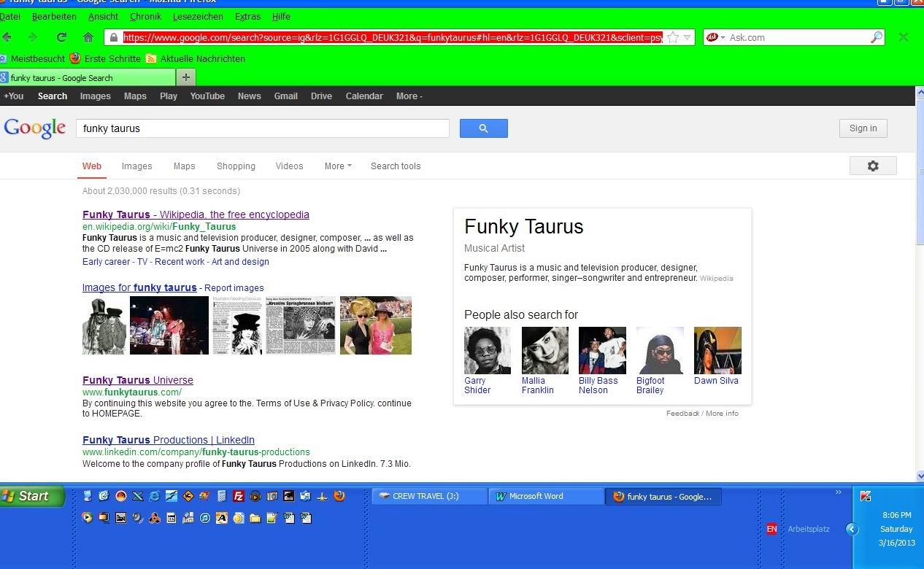Viewport: 924px width, 569px height.
Task: Click the Sign in button
Action: [x=863, y=128]
